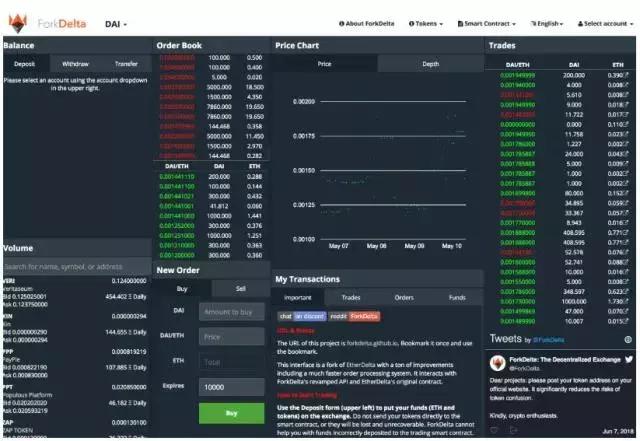
Task: Click the Twitter bird icon
Action: pos(629,359)
